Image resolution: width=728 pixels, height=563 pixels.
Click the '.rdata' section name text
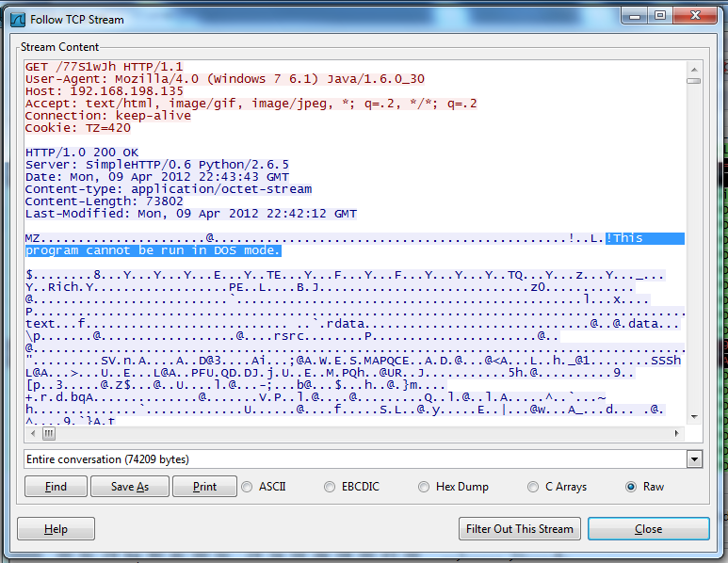[x=345, y=324]
